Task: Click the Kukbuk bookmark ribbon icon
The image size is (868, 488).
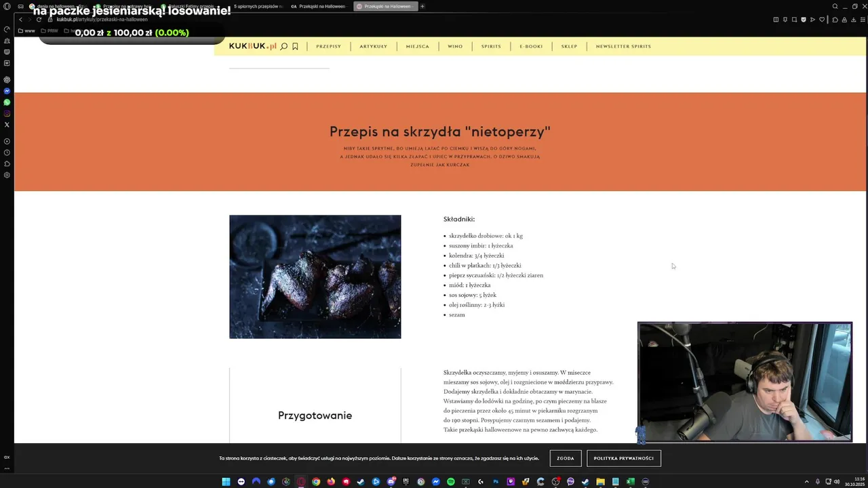Action: pos(295,46)
